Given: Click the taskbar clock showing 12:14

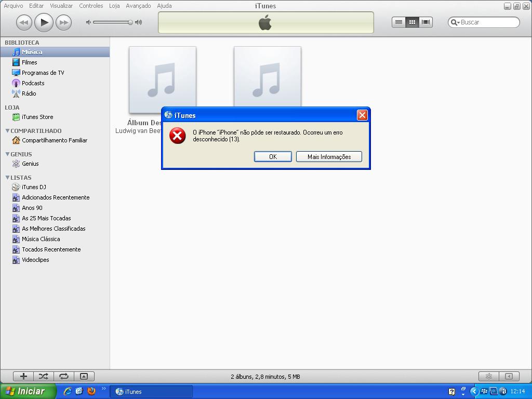Looking at the screenshot, I should [517, 392].
